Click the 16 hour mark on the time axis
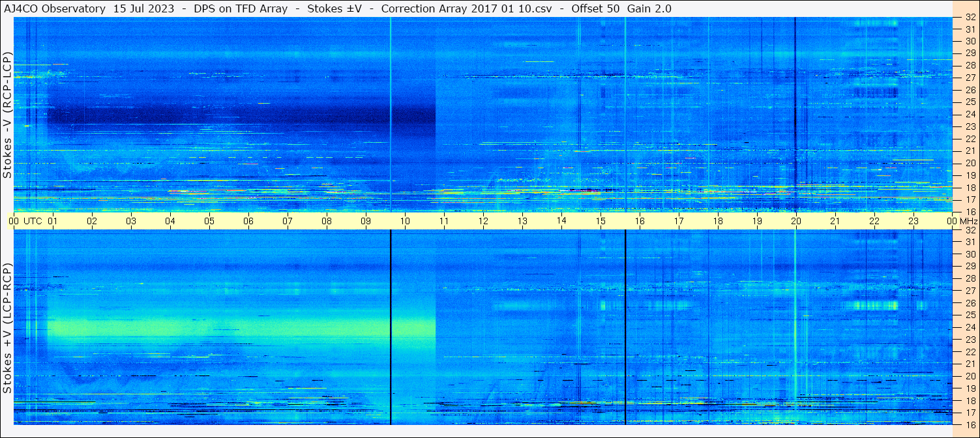980x438 pixels. coord(640,221)
